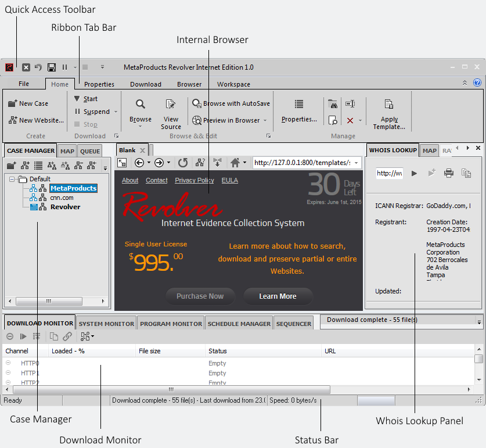The image size is (486, 448).
Task: Select the cnn.com tree item
Action: click(62, 198)
